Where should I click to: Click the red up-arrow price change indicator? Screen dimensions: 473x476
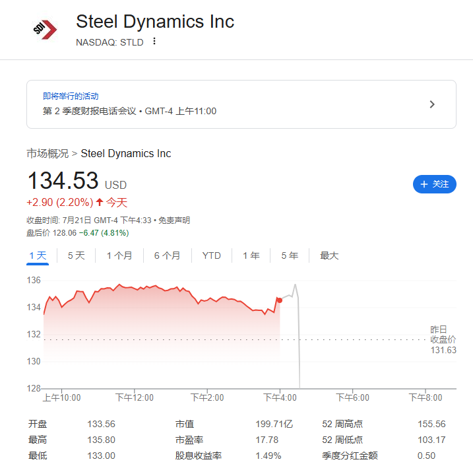coord(100,202)
